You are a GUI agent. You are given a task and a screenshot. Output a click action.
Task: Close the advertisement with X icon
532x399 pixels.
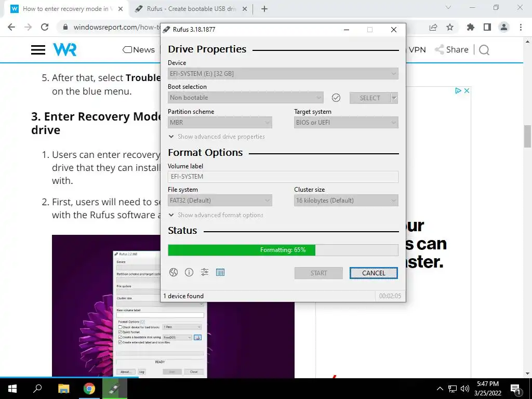467,90
